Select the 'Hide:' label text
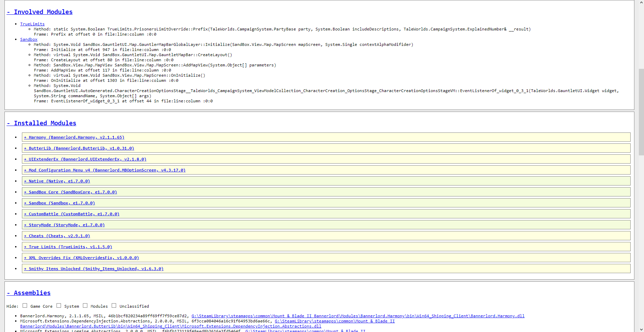 click(12, 306)
